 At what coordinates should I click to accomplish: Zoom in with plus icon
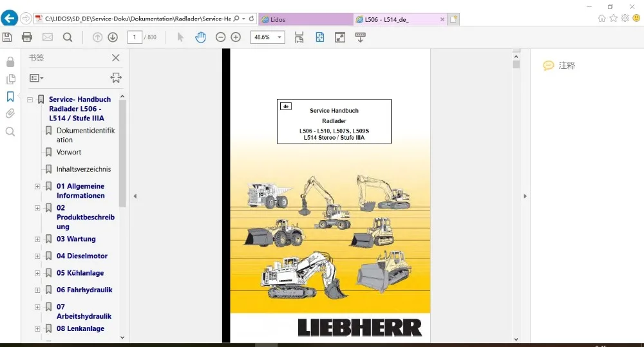tap(236, 37)
